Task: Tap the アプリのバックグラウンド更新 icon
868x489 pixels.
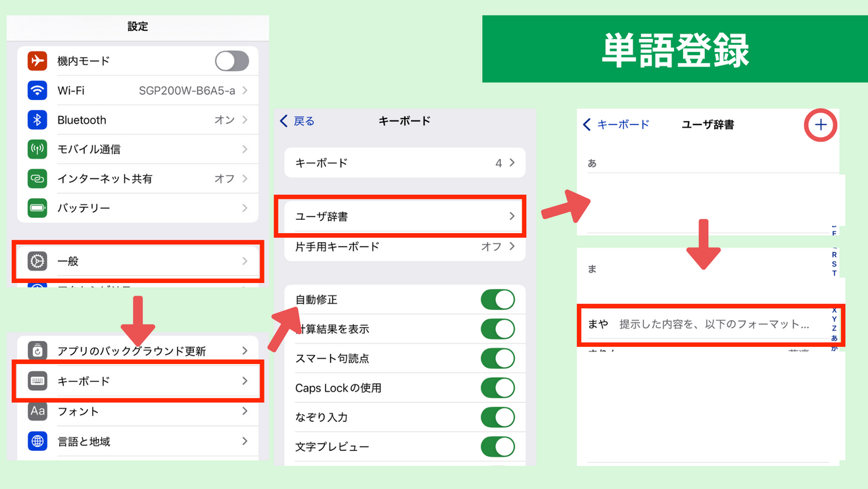Action: (x=37, y=351)
